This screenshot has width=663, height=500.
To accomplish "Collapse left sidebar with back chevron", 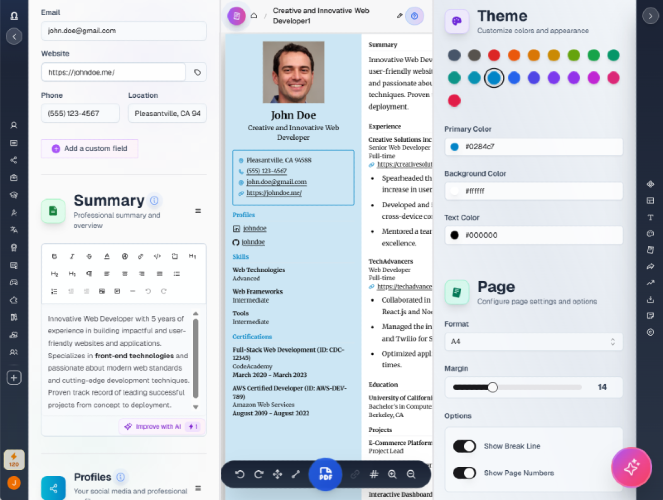I will point(14,37).
